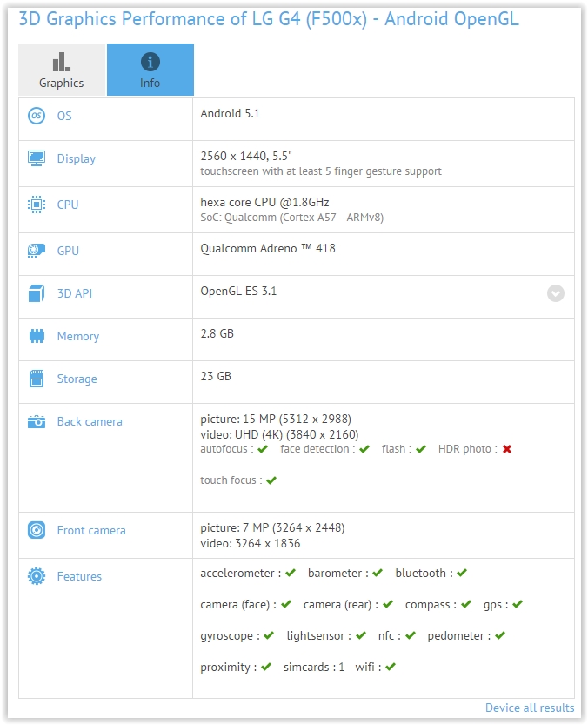Image resolution: width=588 pixels, height=725 pixels.
Task: Click the Qualcomm Adreno 418 text
Action: point(268,249)
